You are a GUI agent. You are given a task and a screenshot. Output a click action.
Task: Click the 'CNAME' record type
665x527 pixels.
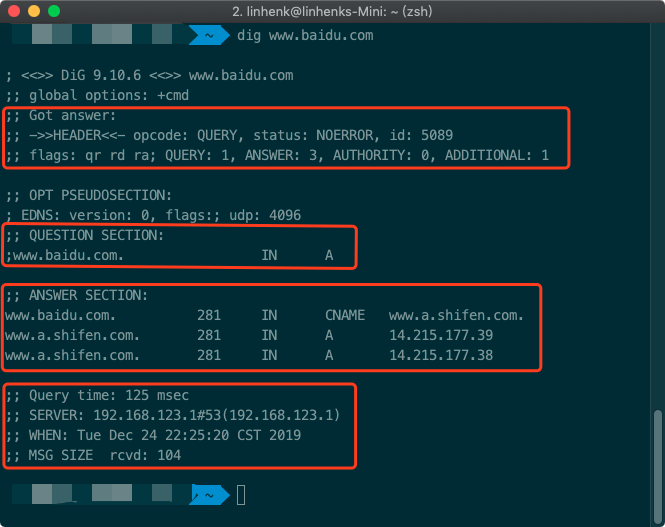(x=345, y=315)
